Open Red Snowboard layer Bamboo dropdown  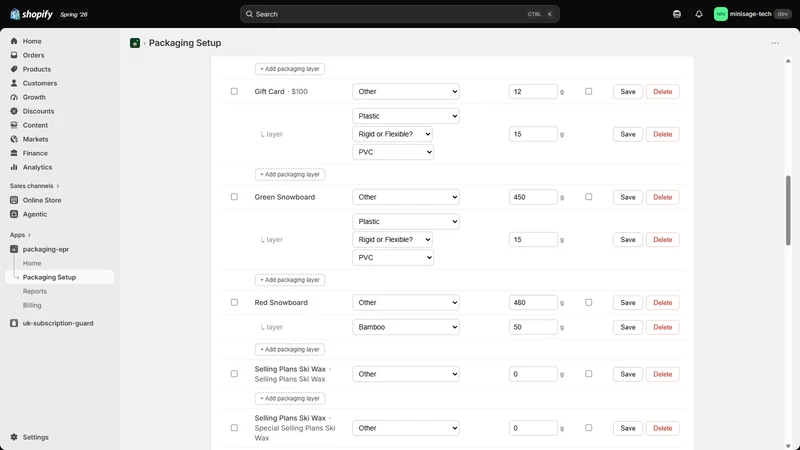coord(406,327)
